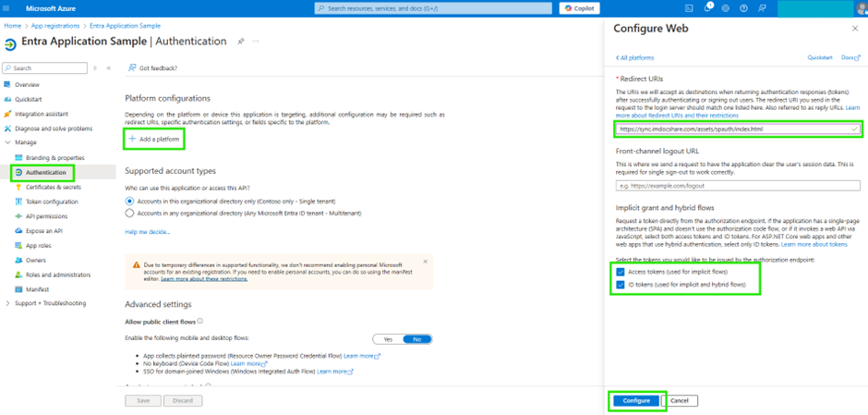Screen dimensions: 868x415
Task: Pin the Entra Application Sample blade
Action: point(241,42)
